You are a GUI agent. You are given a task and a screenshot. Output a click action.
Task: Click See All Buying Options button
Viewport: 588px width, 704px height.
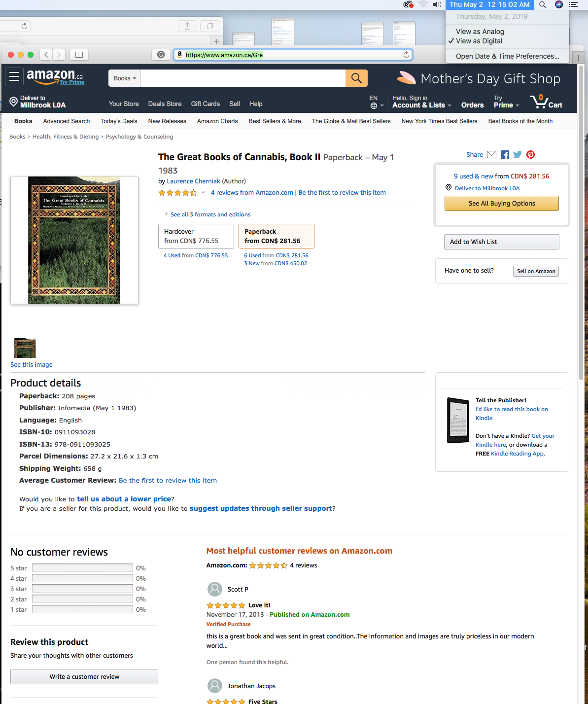502,203
